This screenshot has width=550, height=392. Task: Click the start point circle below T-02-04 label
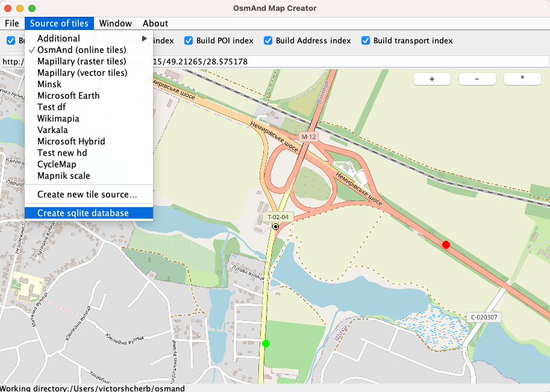(275, 226)
